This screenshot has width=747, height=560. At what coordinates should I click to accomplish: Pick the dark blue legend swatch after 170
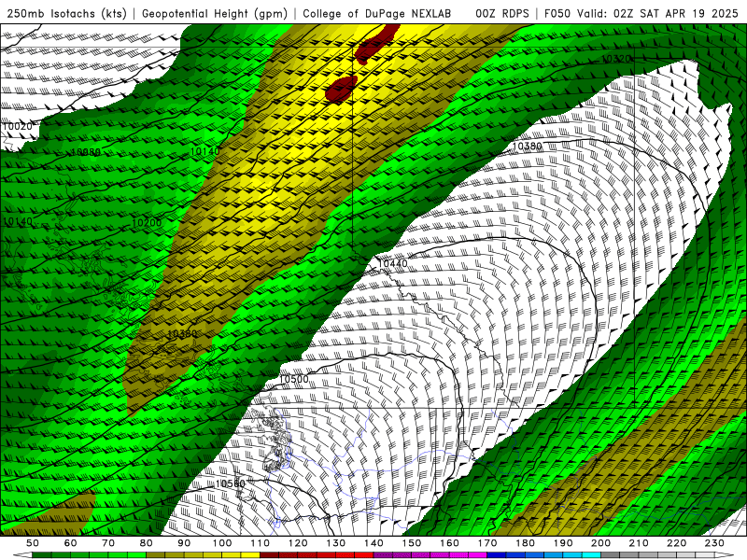click(x=497, y=555)
